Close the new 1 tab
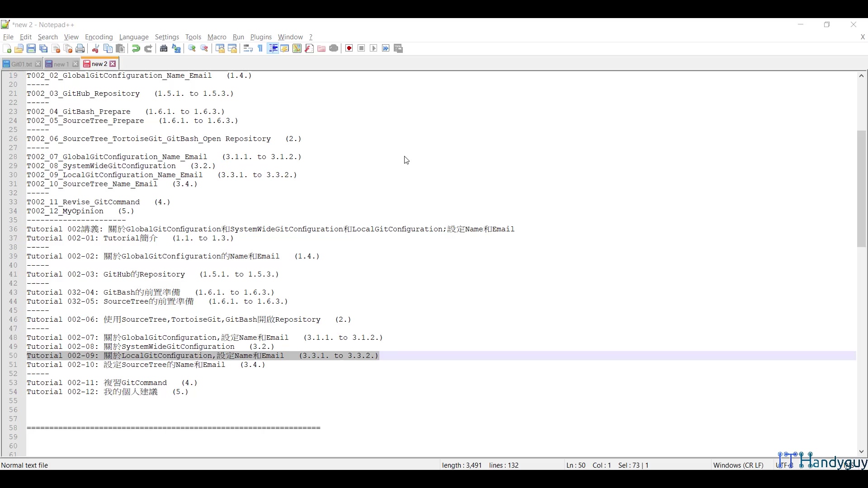 (75, 64)
